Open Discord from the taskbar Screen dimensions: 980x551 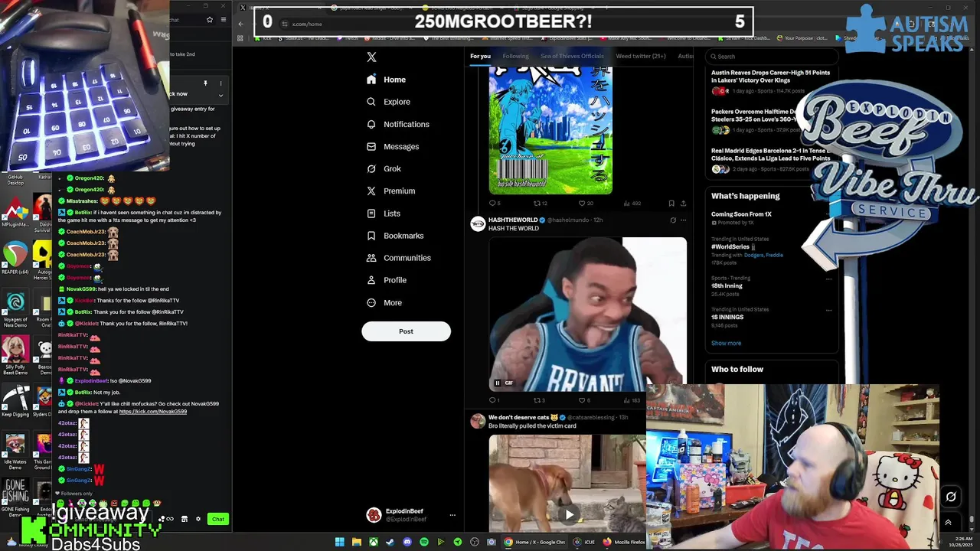[407, 542]
